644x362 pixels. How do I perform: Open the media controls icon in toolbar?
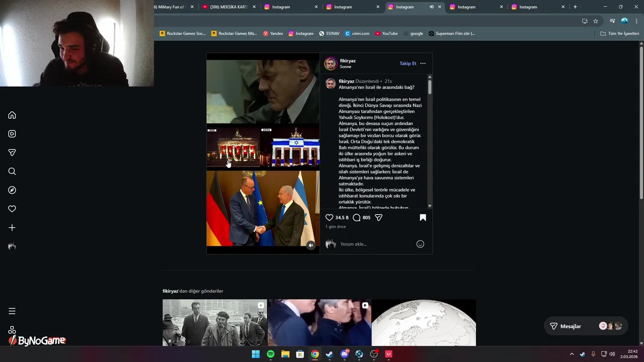612,21
